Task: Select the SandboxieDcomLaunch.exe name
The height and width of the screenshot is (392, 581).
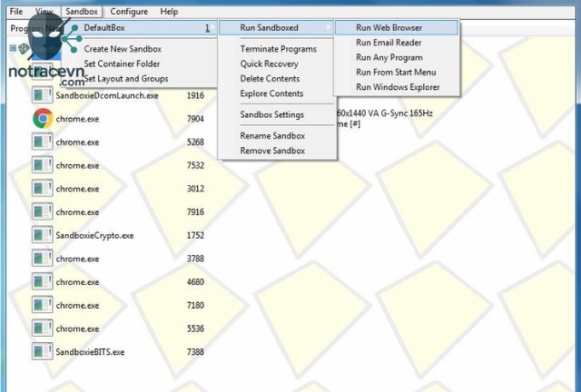Action: (107, 95)
